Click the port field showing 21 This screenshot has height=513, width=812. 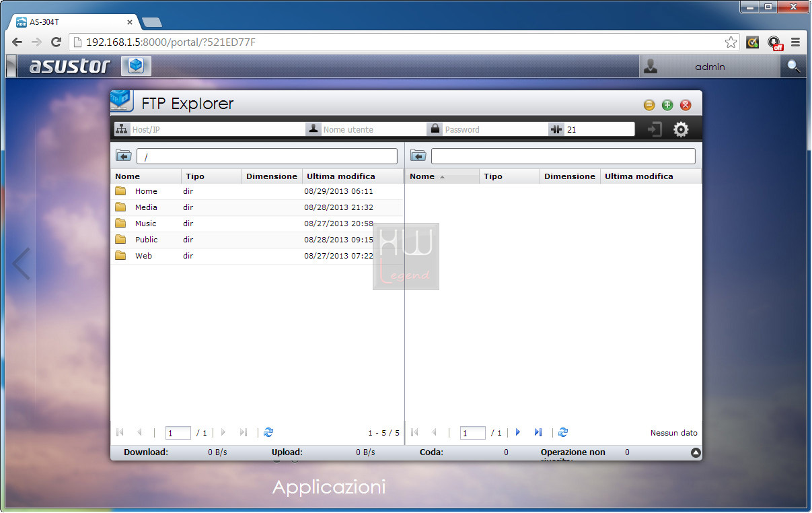[x=599, y=129]
